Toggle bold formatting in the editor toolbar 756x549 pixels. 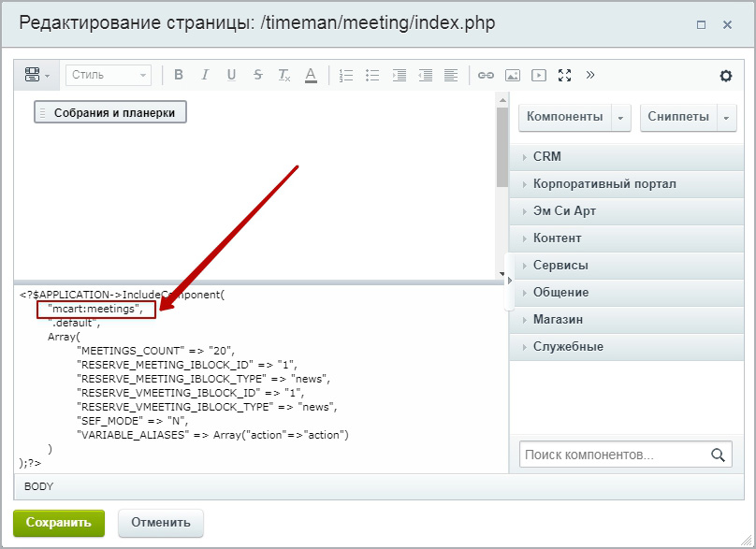coord(179,76)
